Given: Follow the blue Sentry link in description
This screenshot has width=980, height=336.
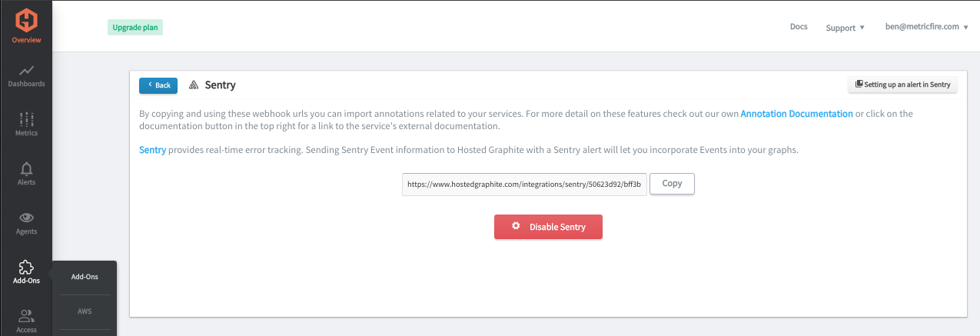Looking at the screenshot, I should pyautogui.click(x=152, y=150).
